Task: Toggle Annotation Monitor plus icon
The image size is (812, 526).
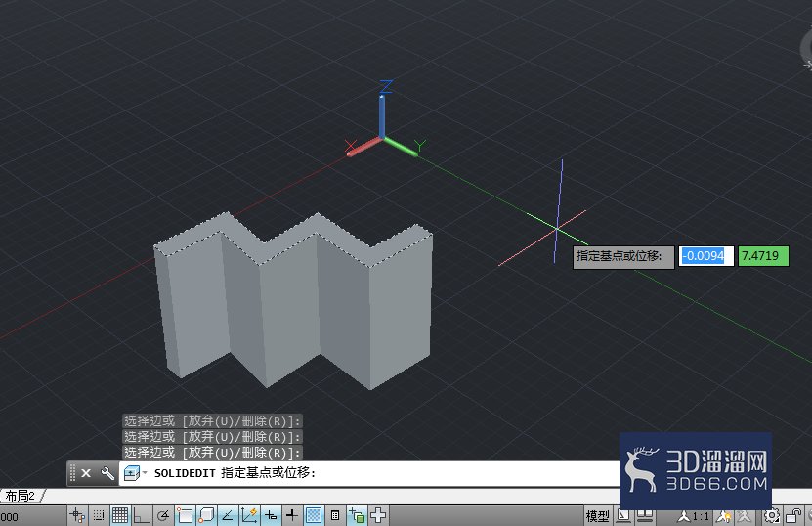Action: 378,515
